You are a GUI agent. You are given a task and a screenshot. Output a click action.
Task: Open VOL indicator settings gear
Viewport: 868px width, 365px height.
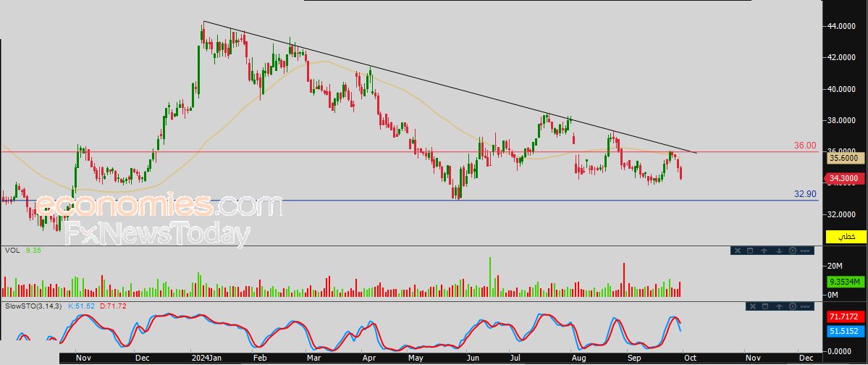coord(793,251)
